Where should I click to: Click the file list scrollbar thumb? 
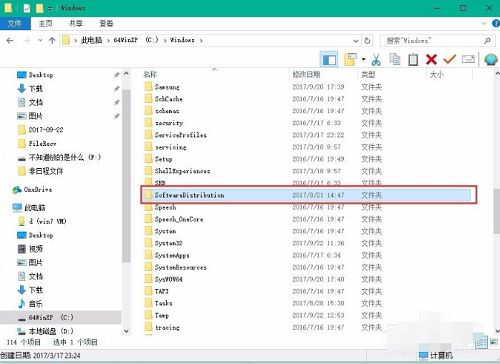coord(497,210)
